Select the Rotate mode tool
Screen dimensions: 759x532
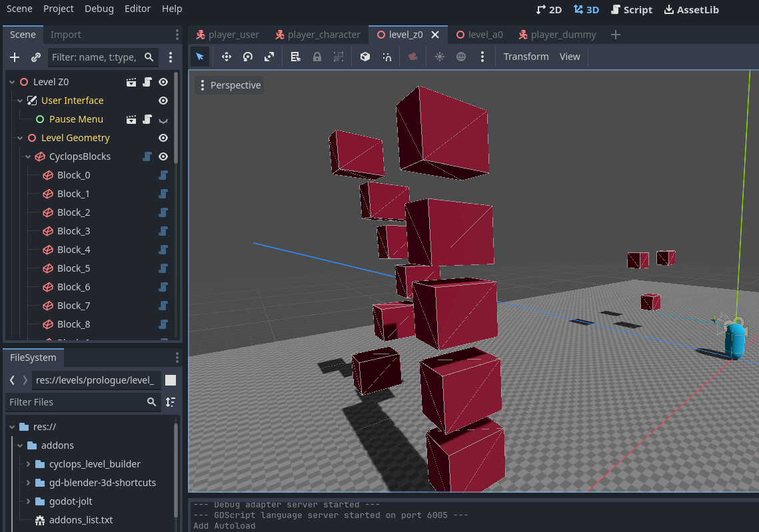click(247, 57)
